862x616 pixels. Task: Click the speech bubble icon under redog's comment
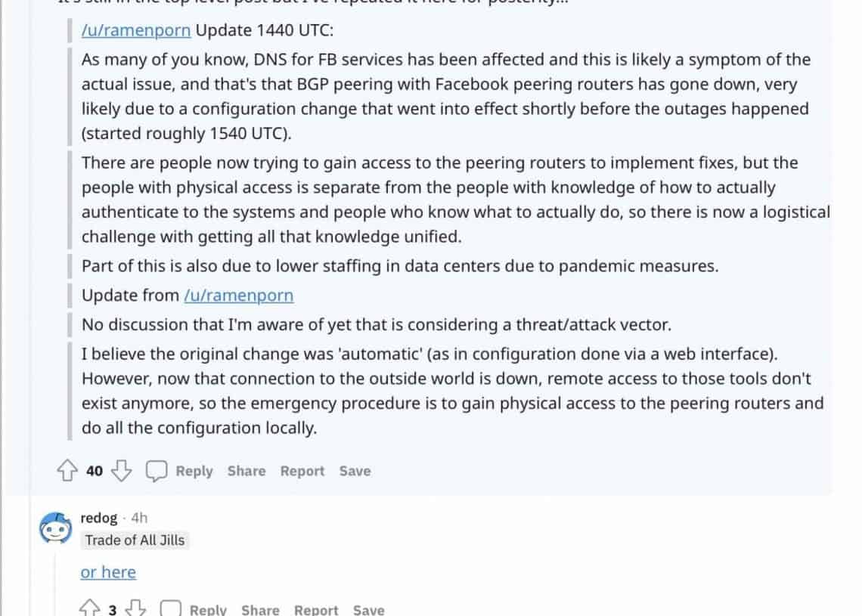click(172, 608)
